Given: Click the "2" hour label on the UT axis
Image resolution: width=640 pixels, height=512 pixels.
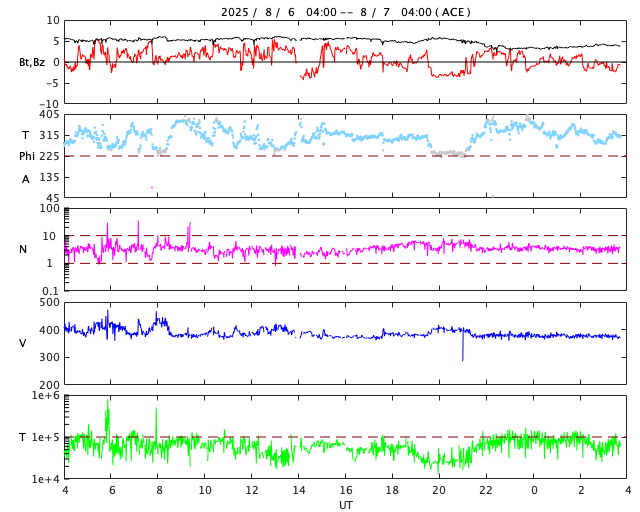Looking at the screenshot, I should coord(581,490).
